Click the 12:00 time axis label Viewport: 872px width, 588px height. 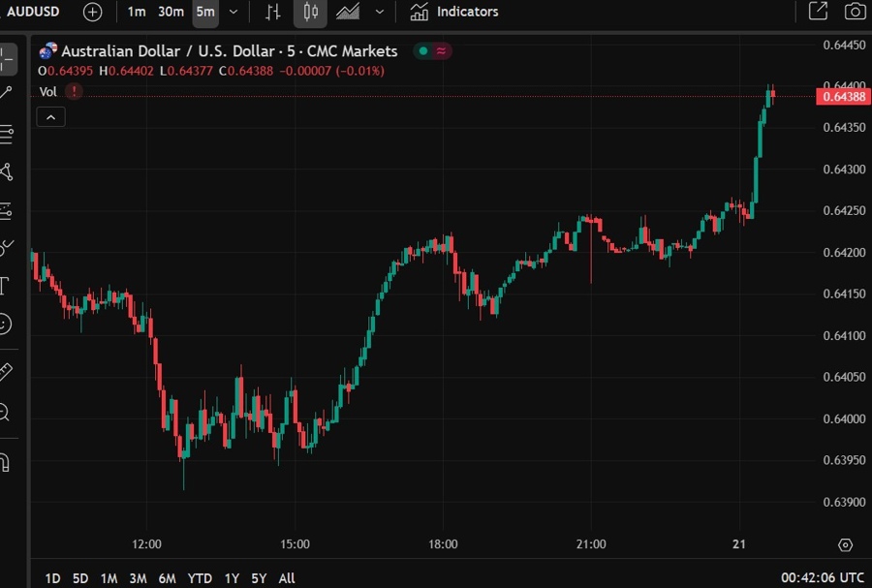click(x=147, y=544)
